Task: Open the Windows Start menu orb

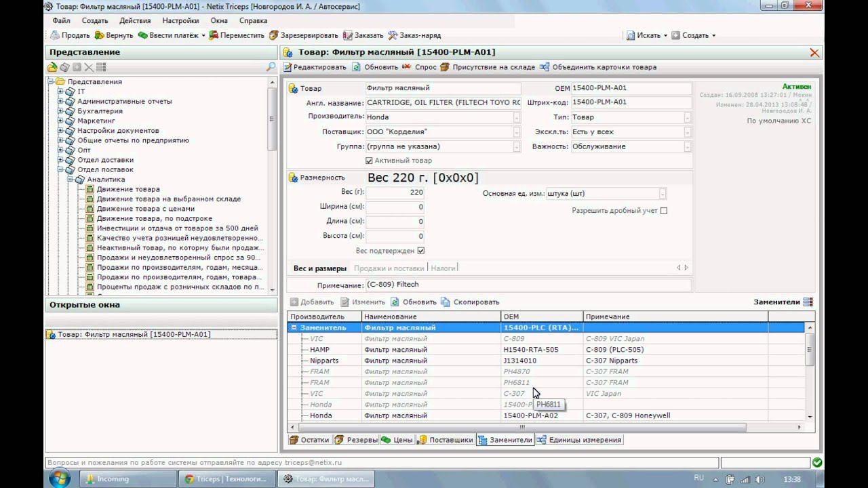Action: click(60, 479)
